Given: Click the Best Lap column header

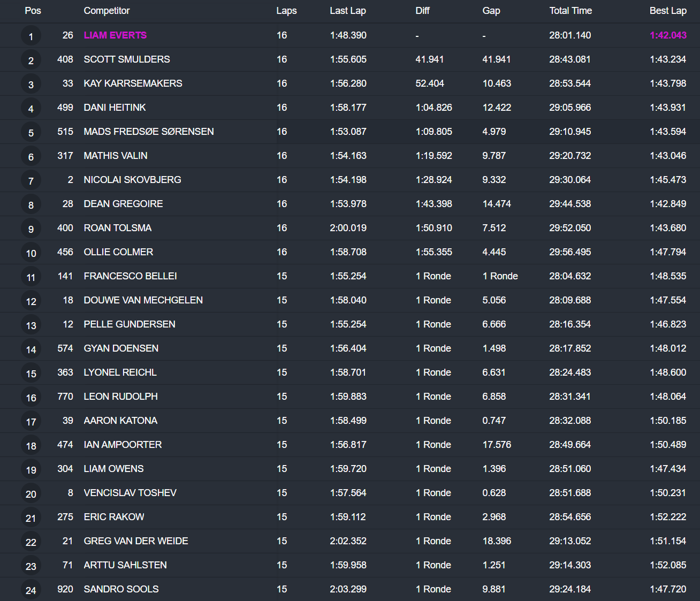Looking at the screenshot, I should pos(667,11).
